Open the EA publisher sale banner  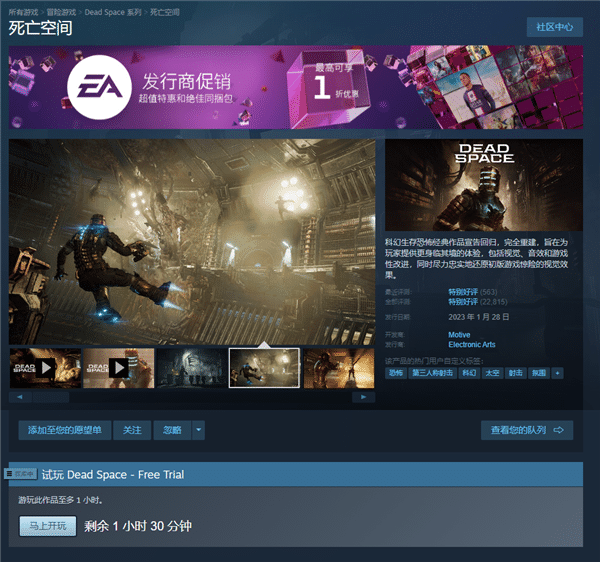[296, 87]
